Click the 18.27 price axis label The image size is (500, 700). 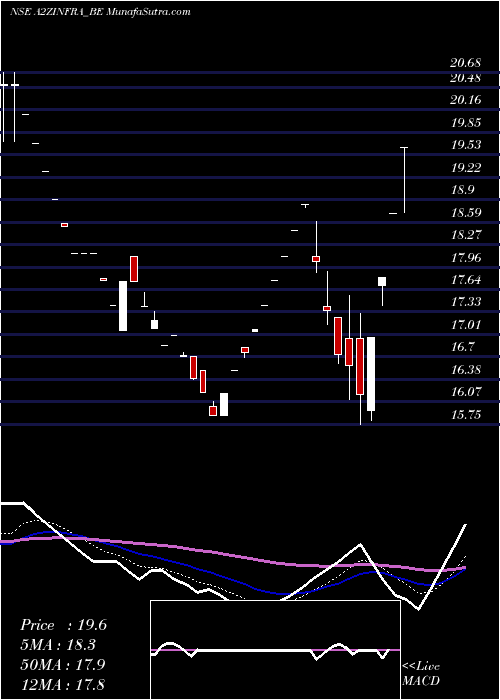[x=466, y=234]
